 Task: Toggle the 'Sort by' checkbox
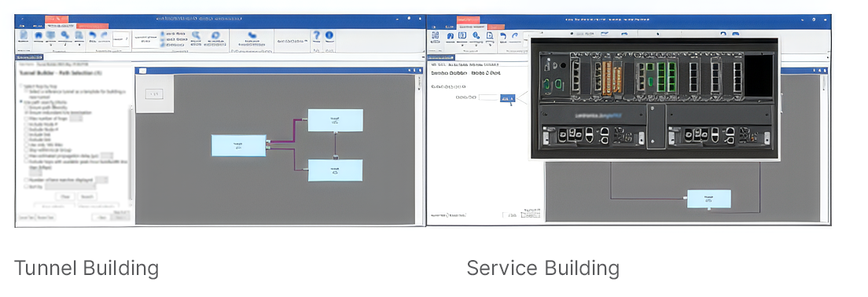[25, 187]
